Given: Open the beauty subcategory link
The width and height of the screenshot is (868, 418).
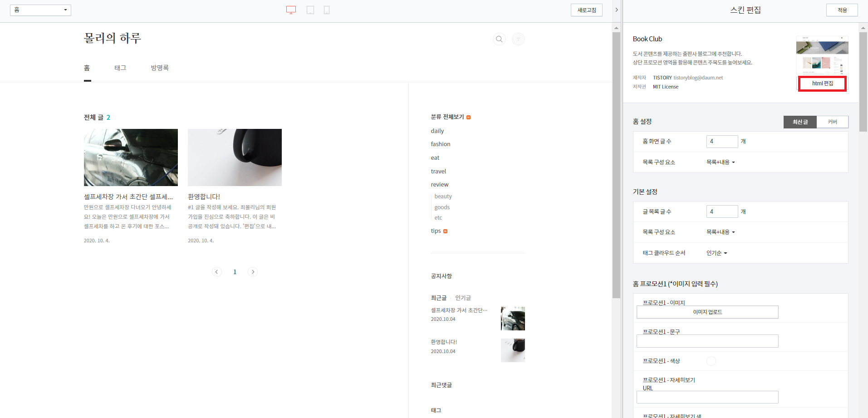Looking at the screenshot, I should (443, 197).
